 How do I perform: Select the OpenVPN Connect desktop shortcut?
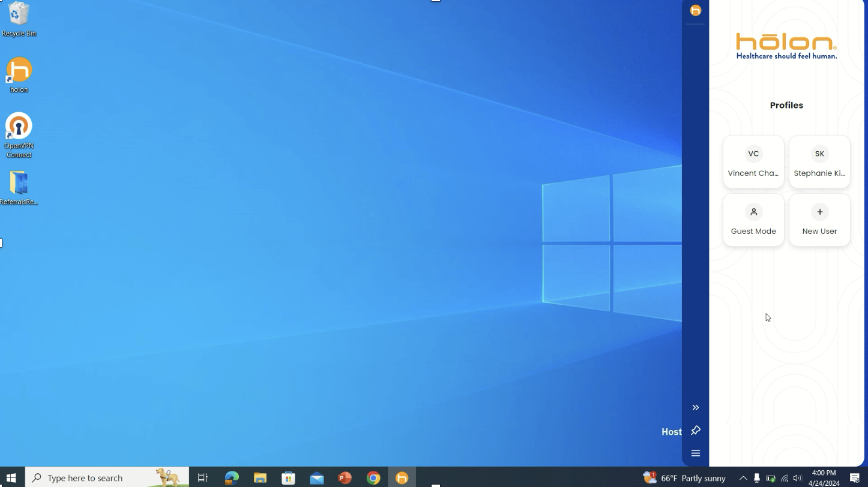[x=19, y=136]
